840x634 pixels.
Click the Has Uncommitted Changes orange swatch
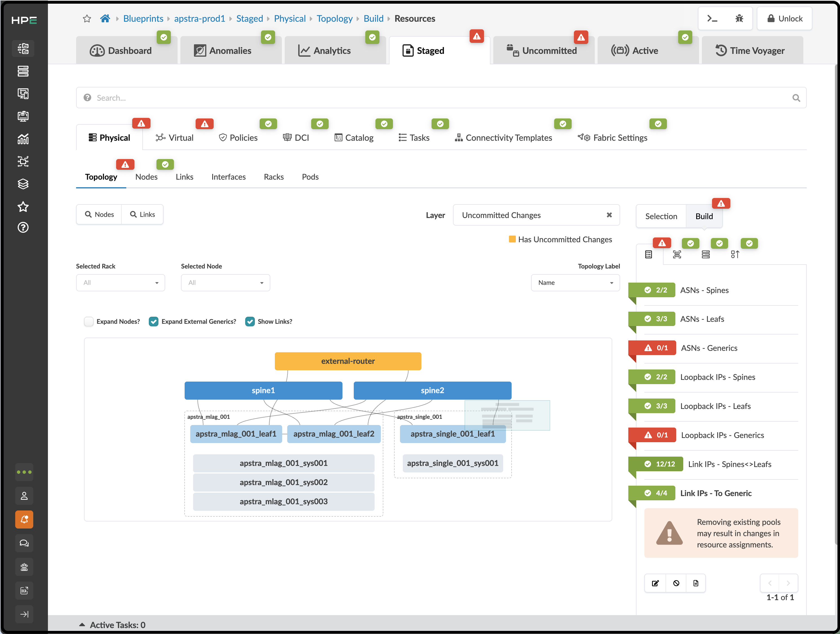coord(512,239)
